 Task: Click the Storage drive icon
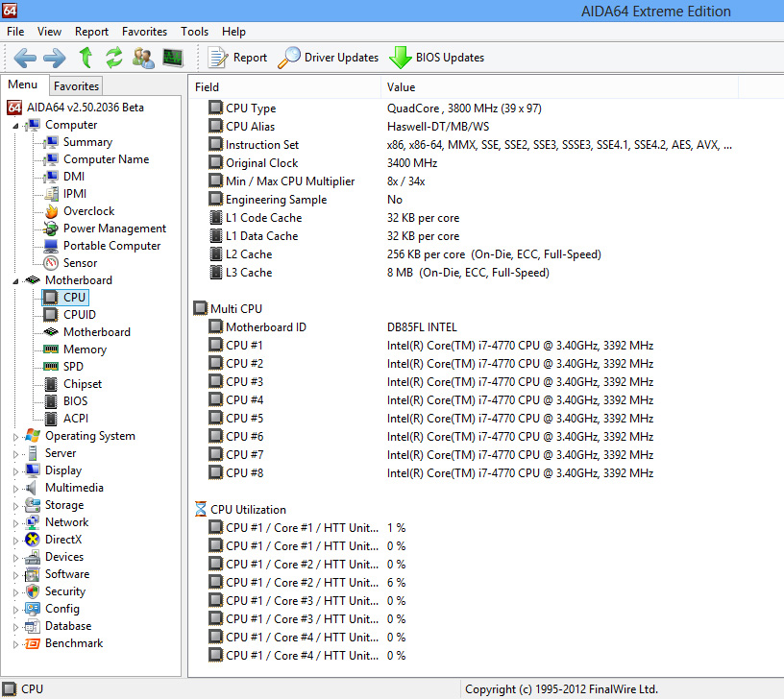tap(33, 505)
